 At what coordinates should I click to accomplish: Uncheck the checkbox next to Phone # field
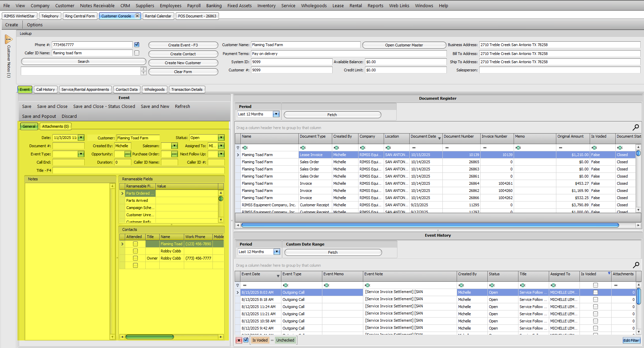pos(137,45)
